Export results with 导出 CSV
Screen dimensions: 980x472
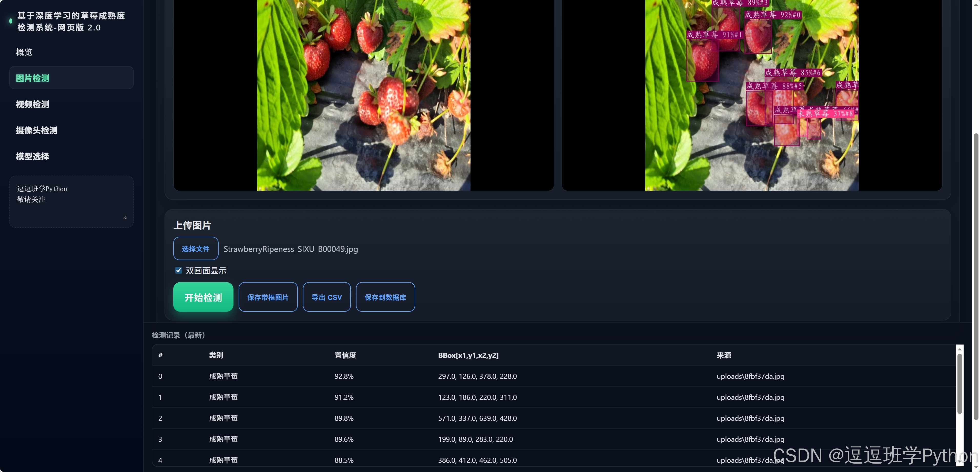click(326, 297)
